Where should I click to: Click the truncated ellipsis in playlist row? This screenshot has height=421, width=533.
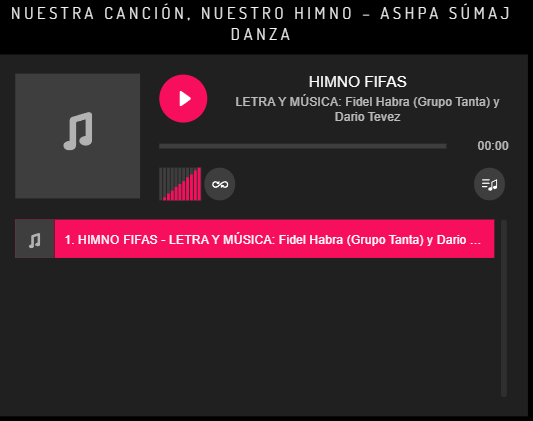tap(475, 240)
